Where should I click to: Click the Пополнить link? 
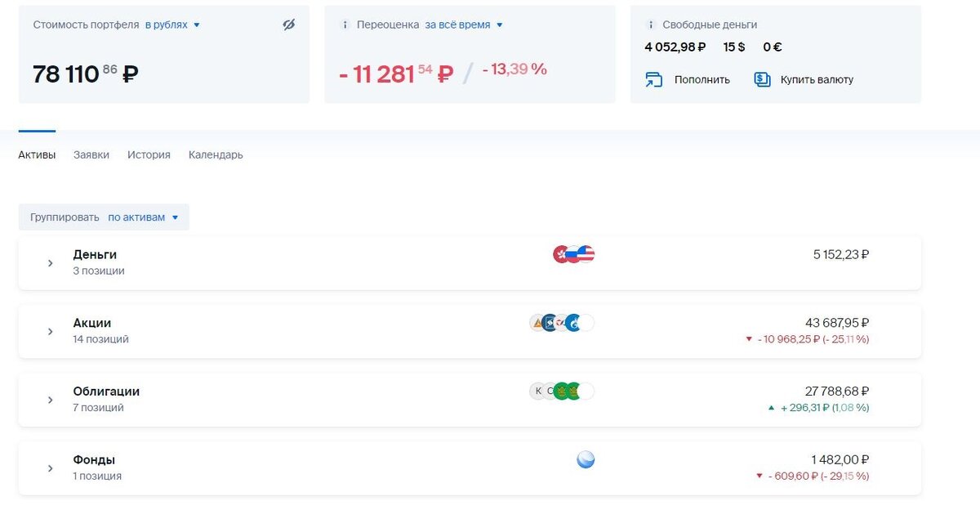click(702, 80)
